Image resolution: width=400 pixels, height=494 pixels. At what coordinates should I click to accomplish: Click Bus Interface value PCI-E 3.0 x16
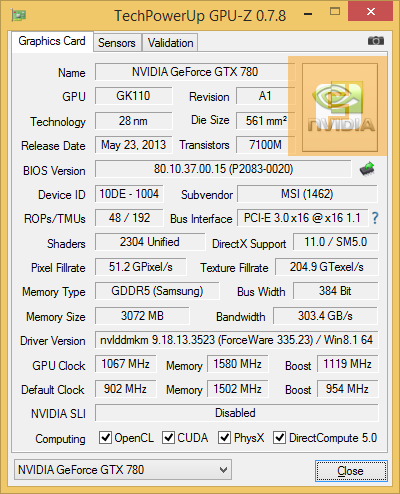(x=302, y=218)
